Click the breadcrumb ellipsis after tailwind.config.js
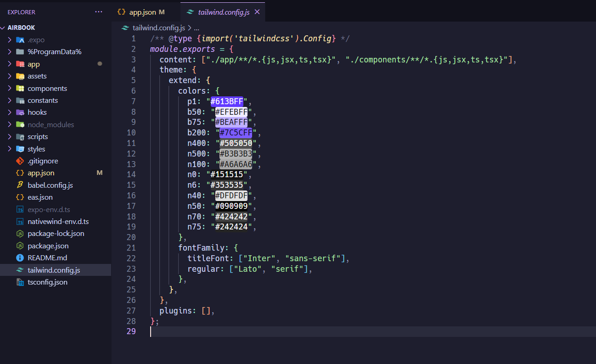The image size is (596, 364). [197, 28]
